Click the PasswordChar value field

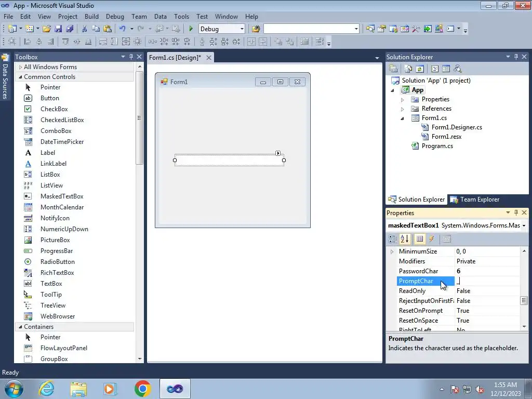[487, 271]
